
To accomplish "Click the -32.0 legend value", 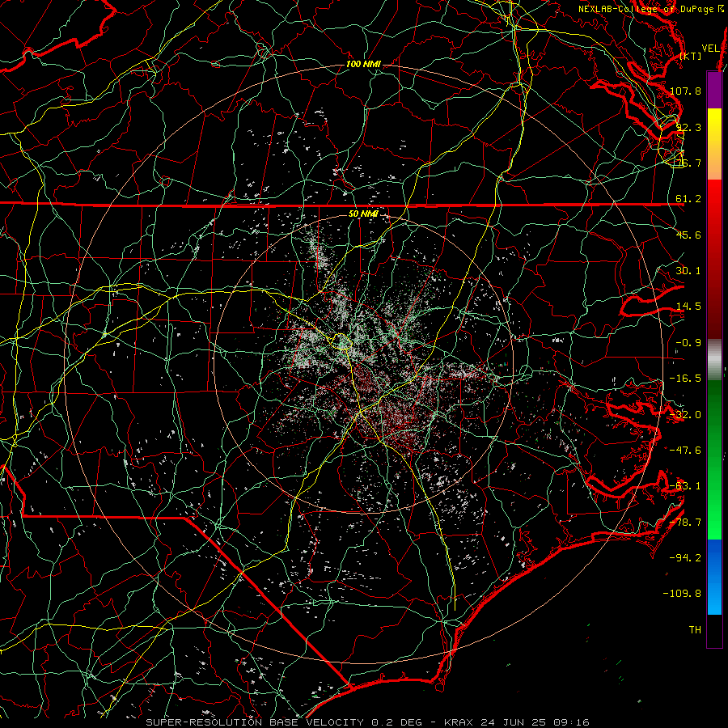I will [x=685, y=415].
